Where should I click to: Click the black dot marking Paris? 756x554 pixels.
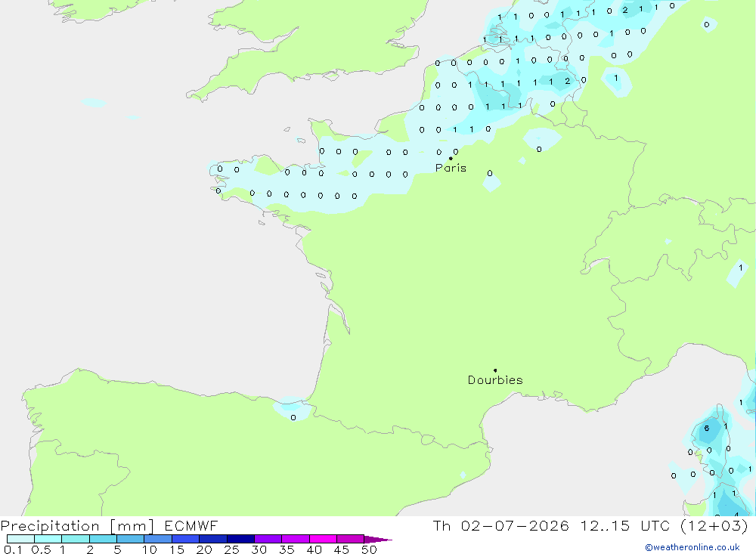pyautogui.click(x=451, y=158)
